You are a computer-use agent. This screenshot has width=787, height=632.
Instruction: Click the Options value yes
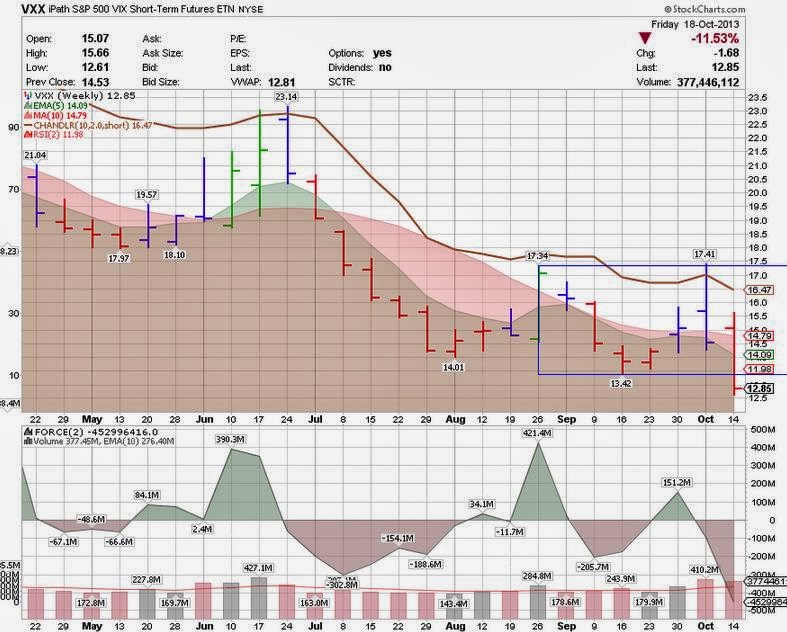click(x=382, y=53)
